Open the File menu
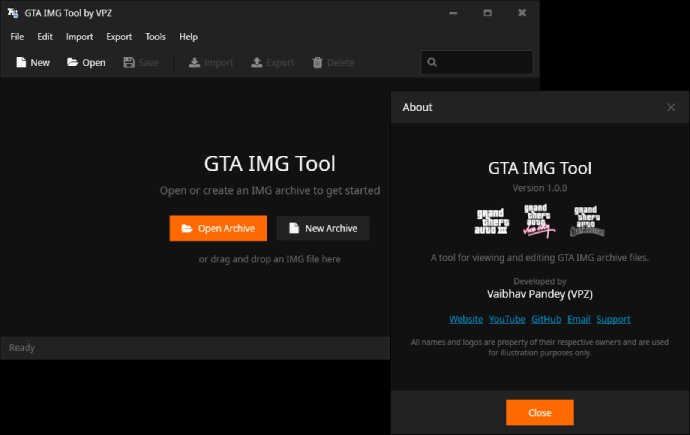 [x=17, y=37]
